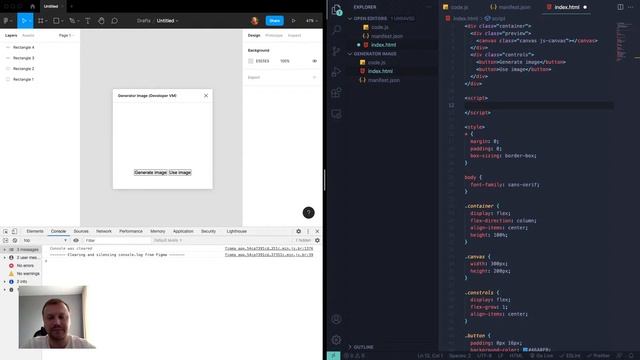Select the Move tool in Figma
The height and width of the screenshot is (360, 640).
coord(23,20)
